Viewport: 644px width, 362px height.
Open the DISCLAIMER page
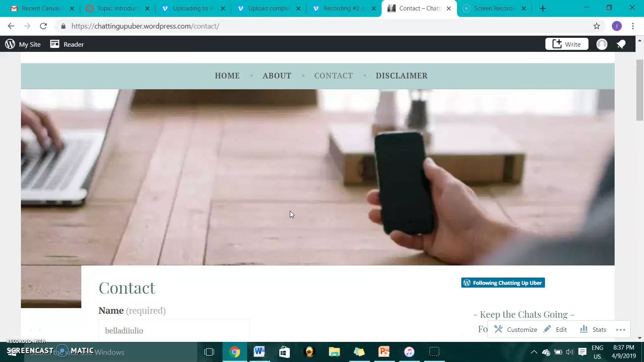pyautogui.click(x=401, y=76)
